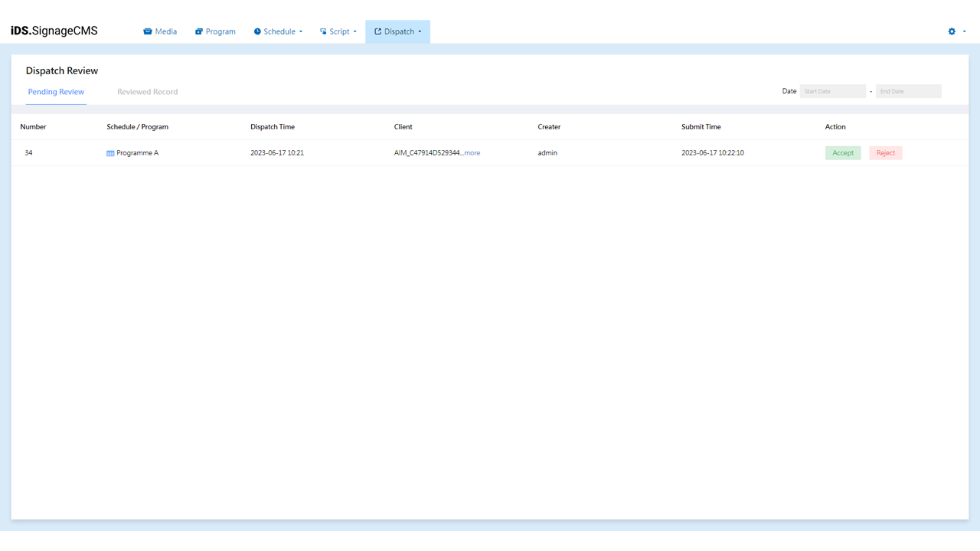Click the Schedule clock icon
Viewport: 980px width, 551px height.
point(257,31)
